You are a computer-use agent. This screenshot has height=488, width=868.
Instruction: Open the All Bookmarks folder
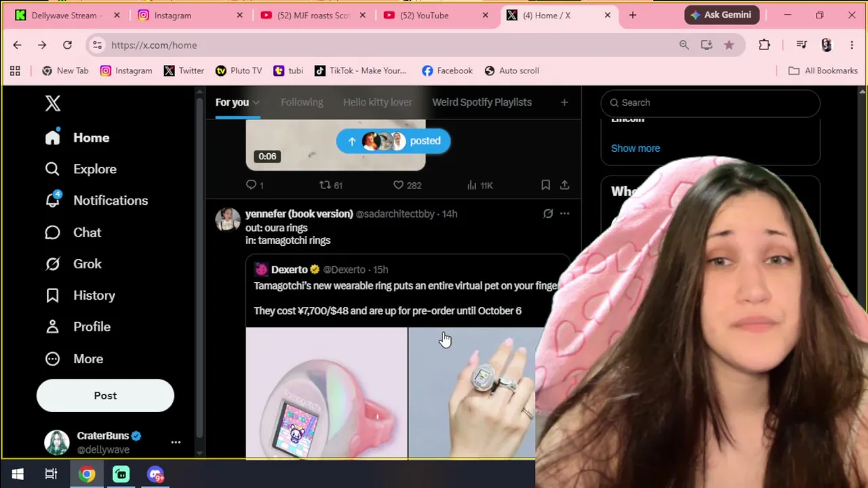tap(823, 70)
